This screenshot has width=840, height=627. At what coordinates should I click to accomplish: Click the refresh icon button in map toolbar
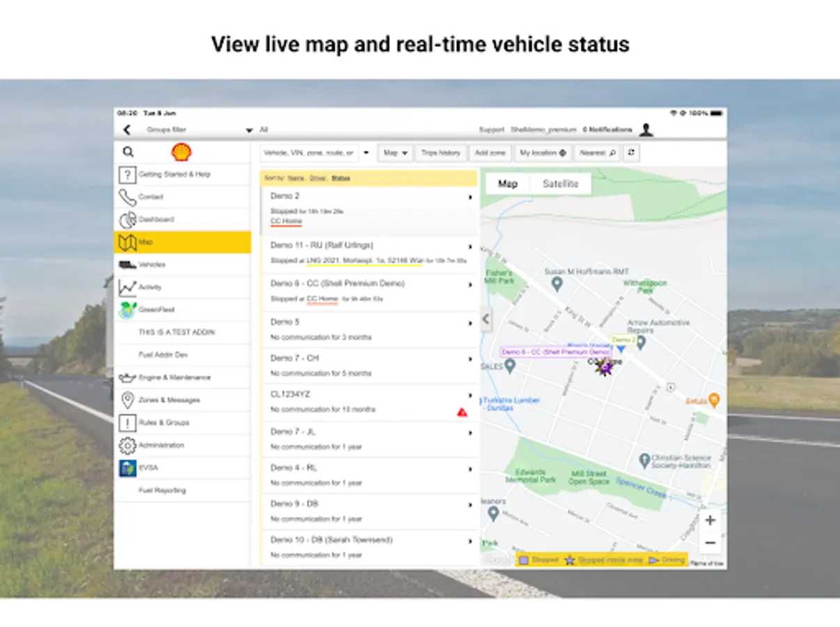coord(631,153)
